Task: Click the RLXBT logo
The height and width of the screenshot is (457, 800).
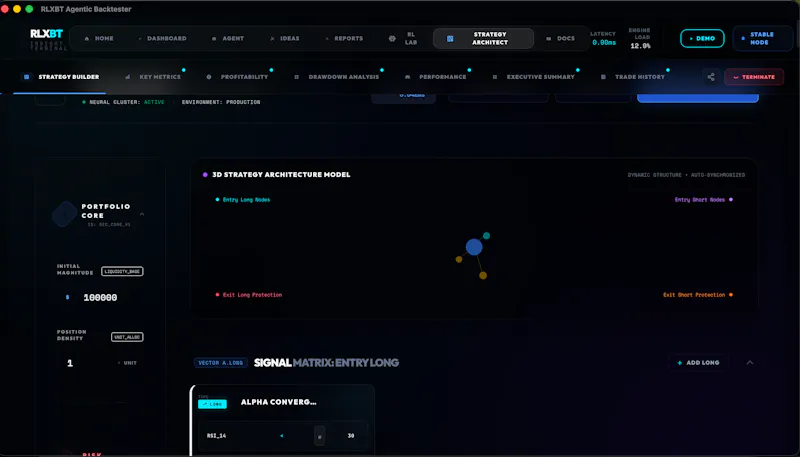Action: click(46, 34)
